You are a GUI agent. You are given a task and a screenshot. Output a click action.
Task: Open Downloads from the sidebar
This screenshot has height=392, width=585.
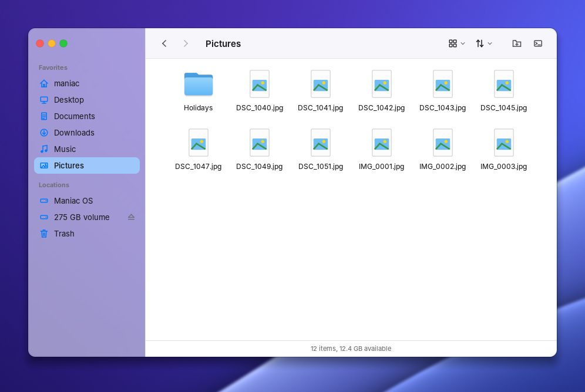coord(87,133)
